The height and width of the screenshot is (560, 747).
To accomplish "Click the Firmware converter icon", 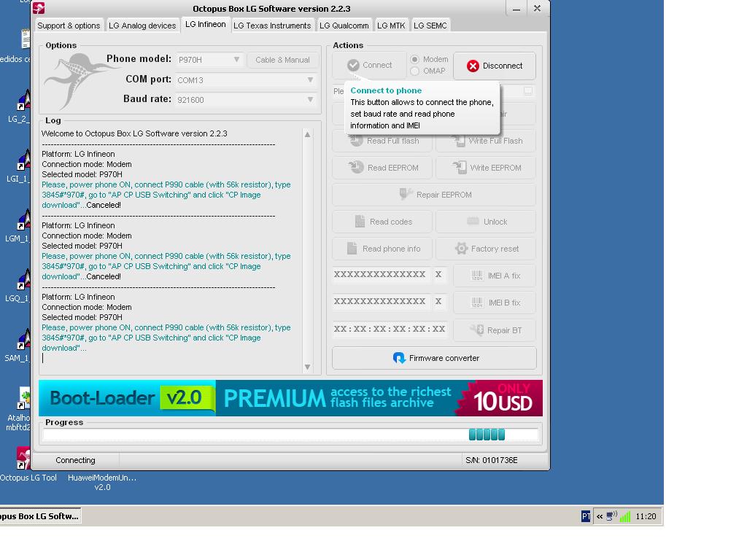I will (399, 358).
